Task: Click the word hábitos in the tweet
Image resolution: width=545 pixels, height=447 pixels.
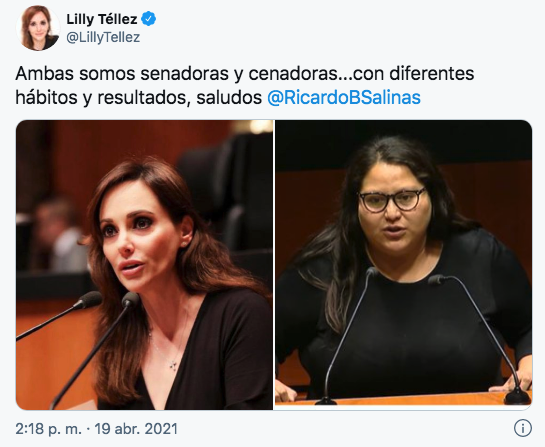Action: tap(47, 97)
